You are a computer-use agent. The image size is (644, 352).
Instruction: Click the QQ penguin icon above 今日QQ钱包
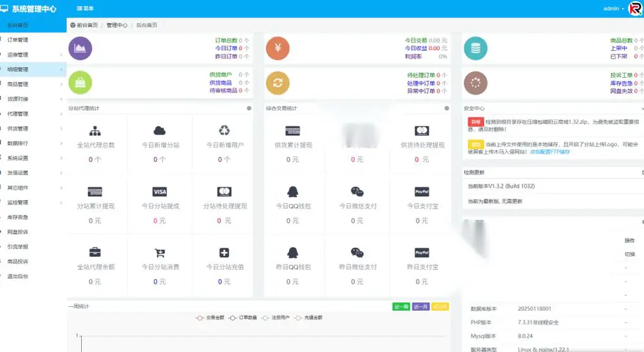pyautogui.click(x=293, y=192)
